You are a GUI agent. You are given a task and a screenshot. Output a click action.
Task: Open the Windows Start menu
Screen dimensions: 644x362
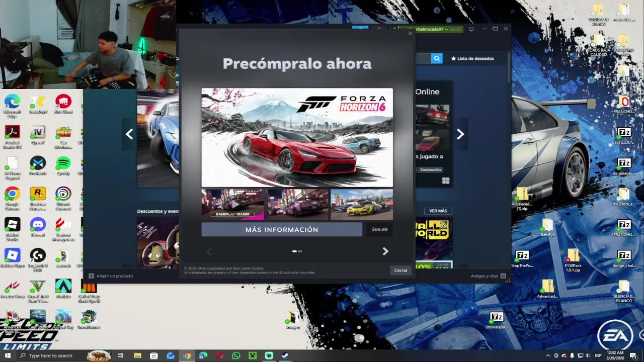tap(8, 355)
